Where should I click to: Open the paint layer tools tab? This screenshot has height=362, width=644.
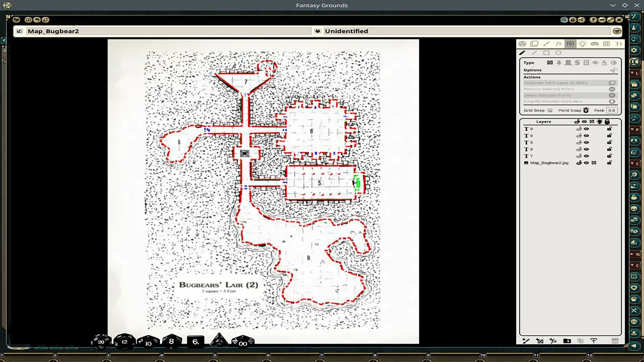tap(546, 44)
